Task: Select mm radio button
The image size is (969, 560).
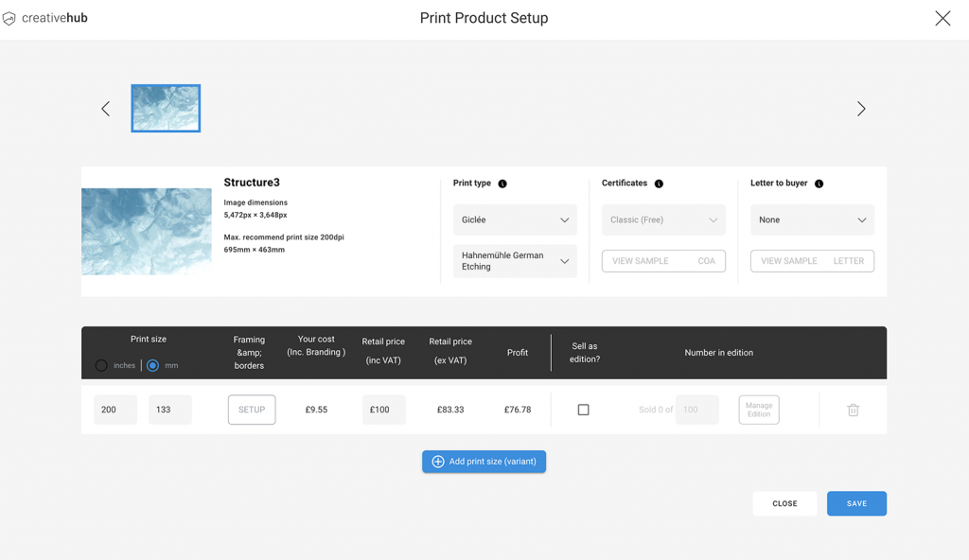Action: (152, 365)
